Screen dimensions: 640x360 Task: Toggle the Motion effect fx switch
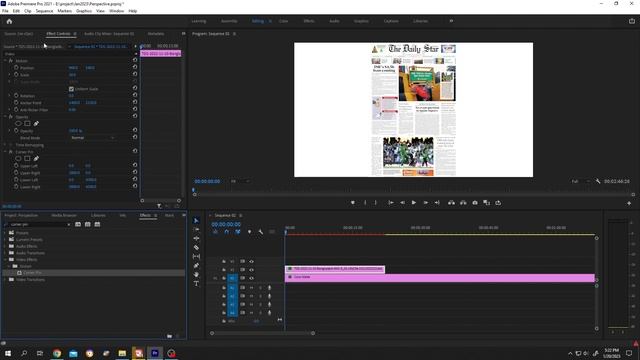pyautogui.click(x=11, y=60)
